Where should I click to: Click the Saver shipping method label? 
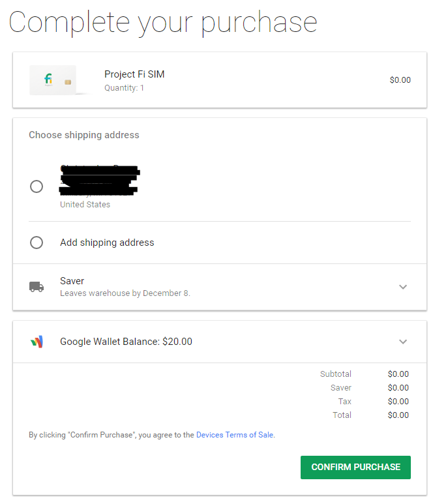pyautogui.click(x=72, y=281)
